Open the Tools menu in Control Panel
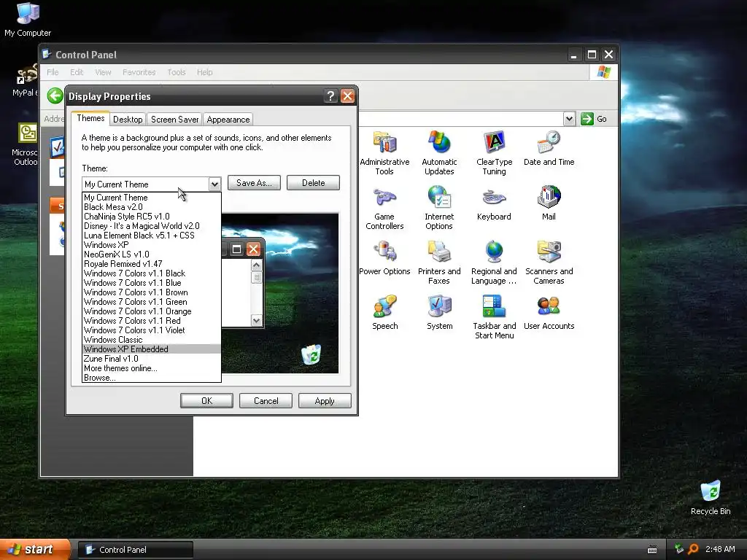 [177, 72]
